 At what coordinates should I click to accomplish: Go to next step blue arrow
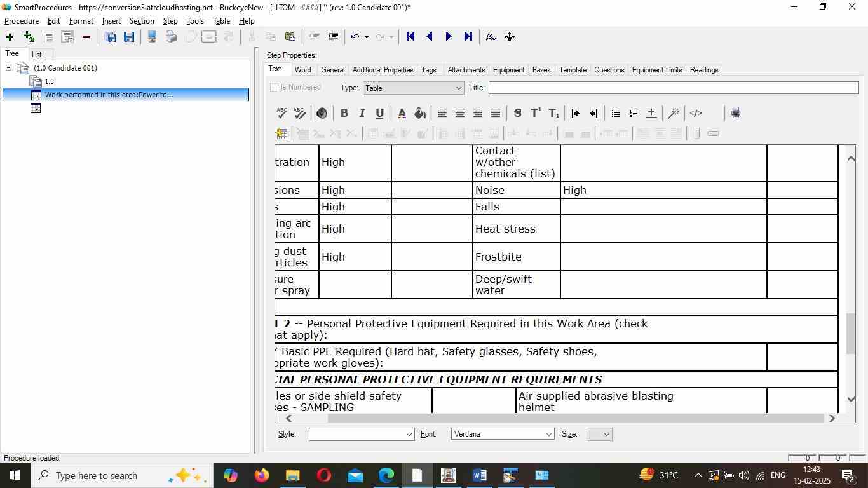(449, 37)
